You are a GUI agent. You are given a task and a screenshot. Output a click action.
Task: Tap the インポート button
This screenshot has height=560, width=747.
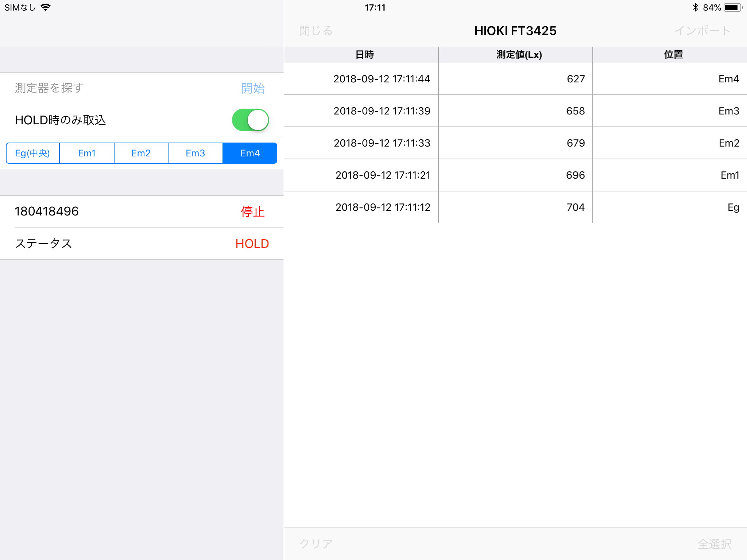coord(702,31)
